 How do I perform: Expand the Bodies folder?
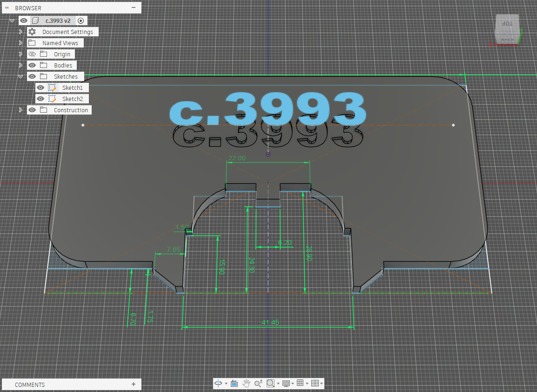20,65
